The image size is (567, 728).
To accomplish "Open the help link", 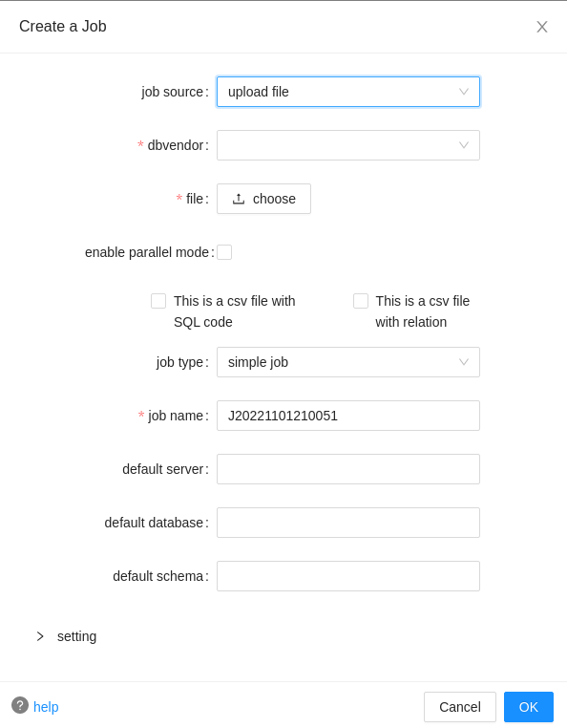I will [x=46, y=707].
